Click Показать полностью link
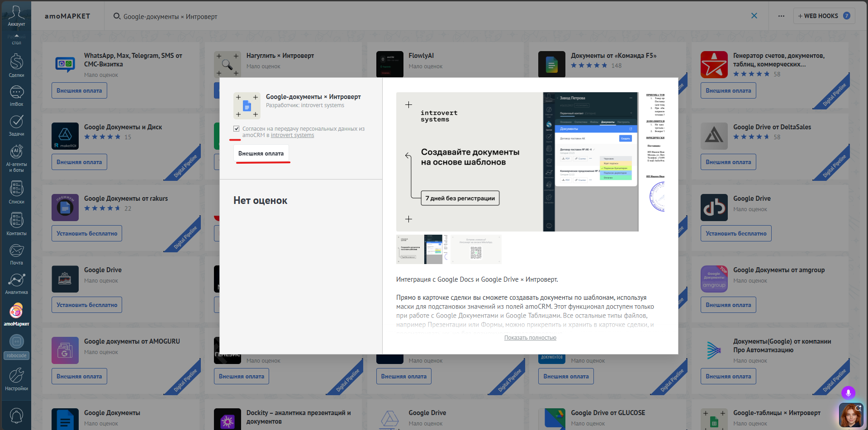Image resolution: width=868 pixels, height=430 pixels. pyautogui.click(x=530, y=338)
